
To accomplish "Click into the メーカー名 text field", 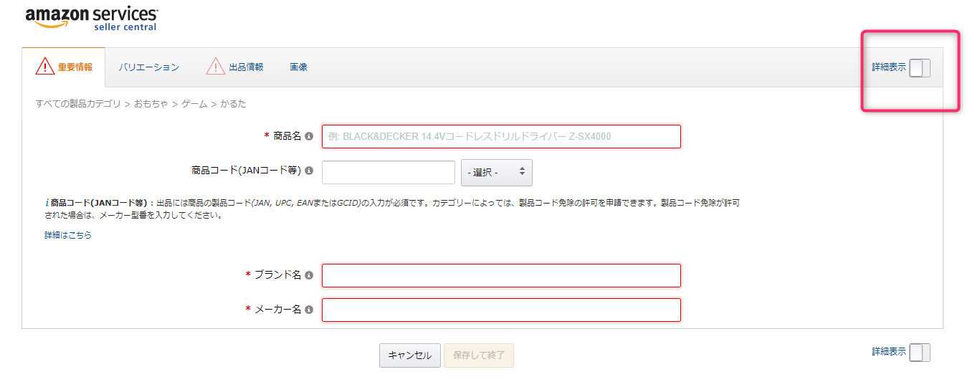I will [x=500, y=310].
